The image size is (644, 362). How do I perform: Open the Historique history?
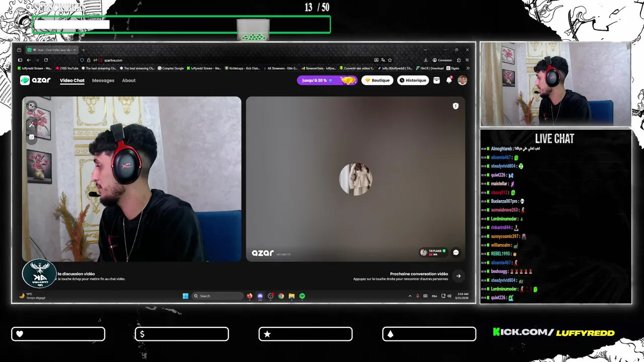413,80
